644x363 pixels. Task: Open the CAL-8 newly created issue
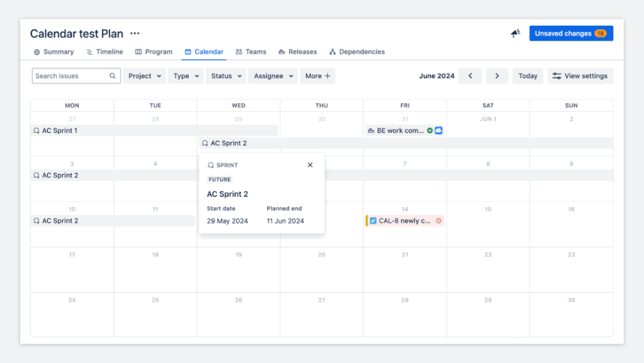point(405,221)
